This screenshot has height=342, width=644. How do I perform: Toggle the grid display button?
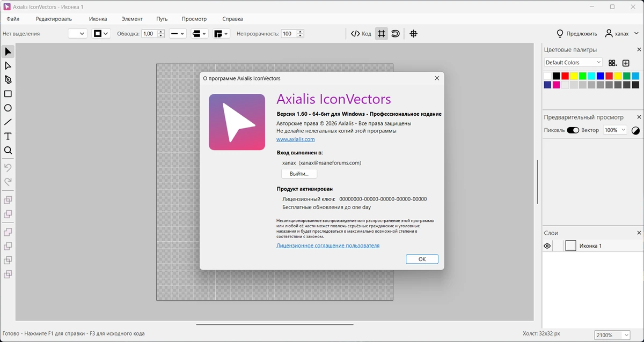(x=381, y=33)
